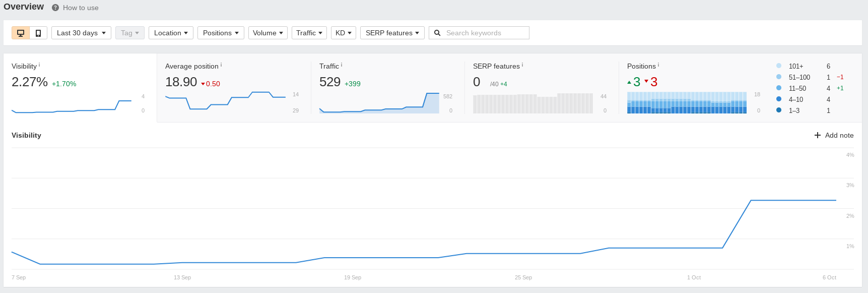Click the 1–3 legend color dot
868x293 pixels.
[x=779, y=110]
